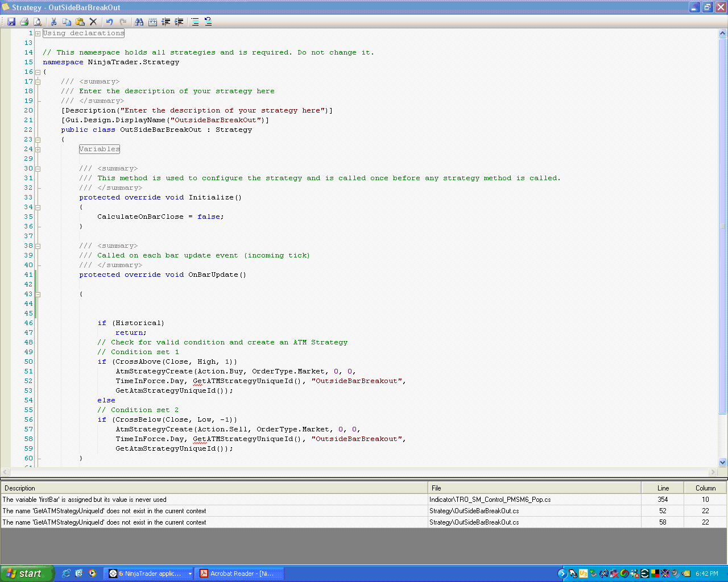
Task: Open Print Preview from the toolbar
Action: point(38,22)
